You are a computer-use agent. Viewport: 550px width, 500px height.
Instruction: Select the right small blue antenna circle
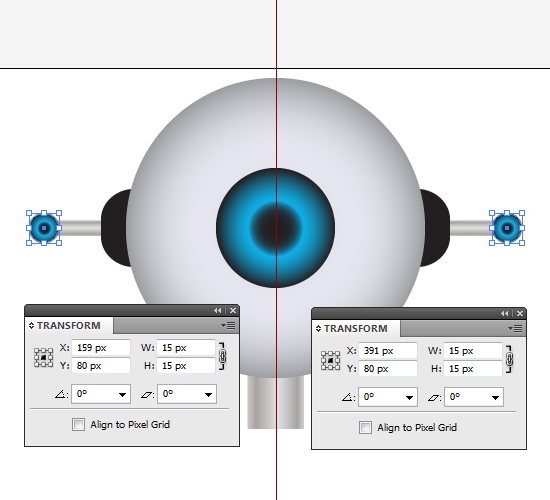click(x=507, y=228)
